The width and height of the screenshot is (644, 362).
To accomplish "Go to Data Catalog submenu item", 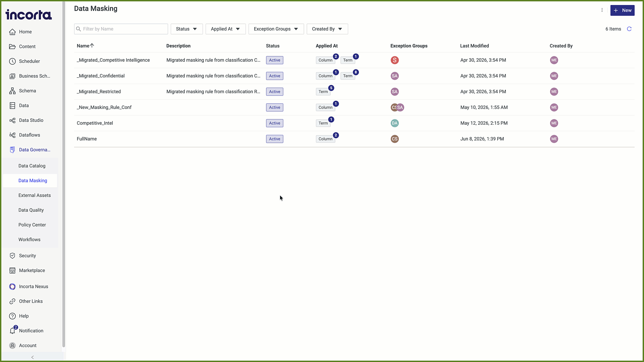I will [x=32, y=166].
